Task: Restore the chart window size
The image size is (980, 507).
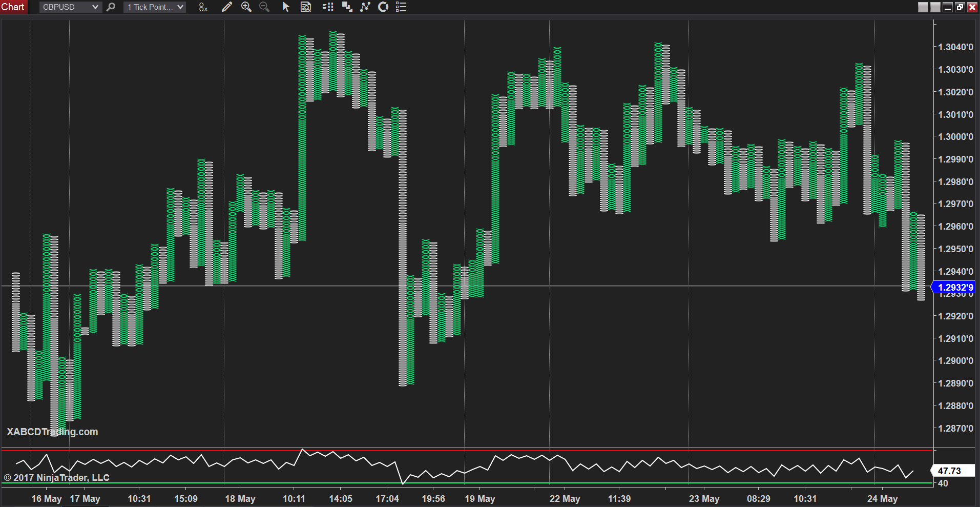Action: (960, 7)
